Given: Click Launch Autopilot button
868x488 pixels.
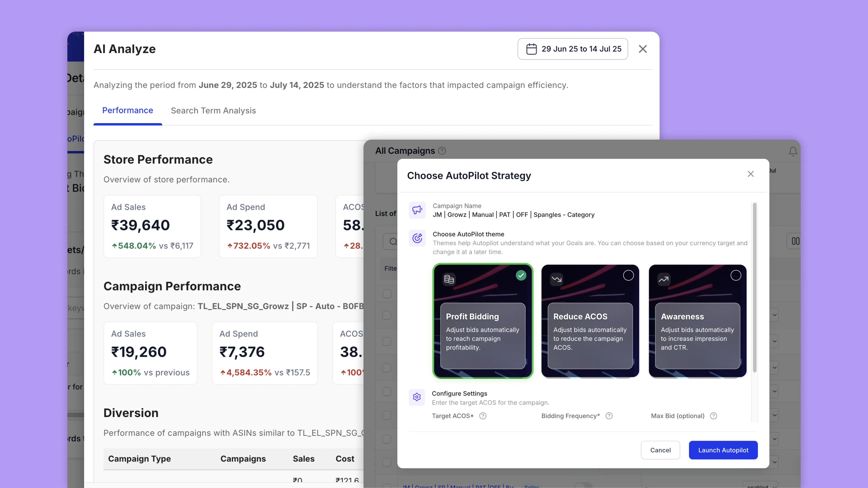Looking at the screenshot, I should (723, 450).
